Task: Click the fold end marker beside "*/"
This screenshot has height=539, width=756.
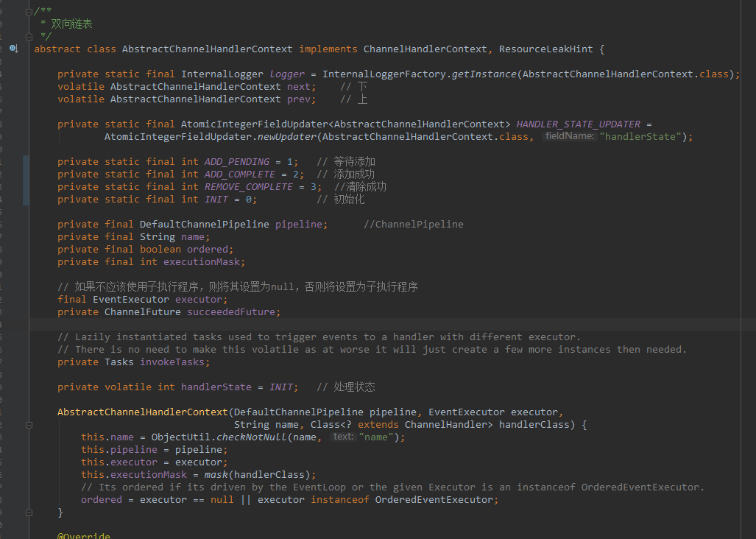Action: (x=29, y=37)
